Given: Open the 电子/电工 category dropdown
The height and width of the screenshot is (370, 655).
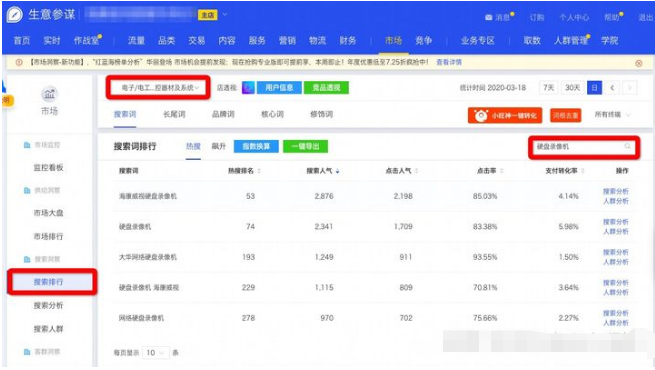Looking at the screenshot, I should pyautogui.click(x=158, y=88).
